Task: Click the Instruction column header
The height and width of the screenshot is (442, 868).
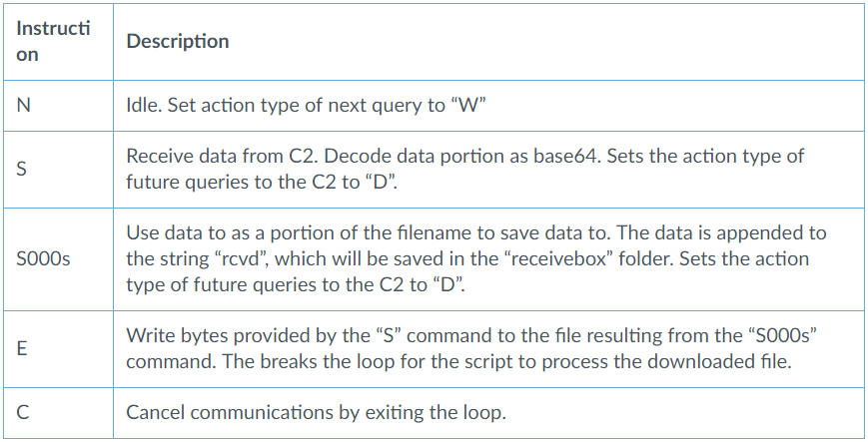Action: pos(54,42)
